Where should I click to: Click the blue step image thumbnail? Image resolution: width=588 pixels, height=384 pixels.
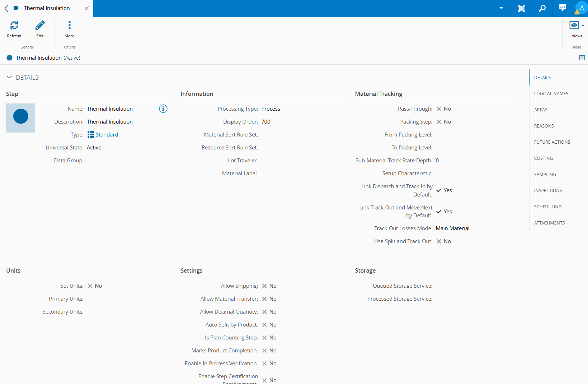20,118
